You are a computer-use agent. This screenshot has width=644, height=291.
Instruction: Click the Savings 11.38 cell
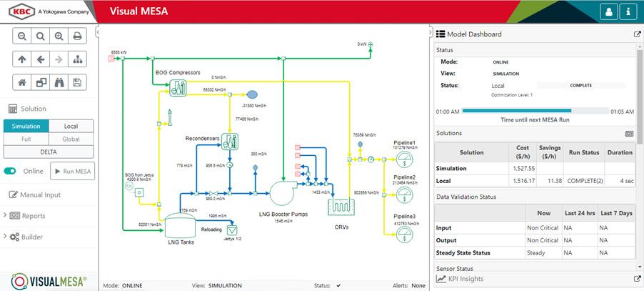(x=550, y=180)
